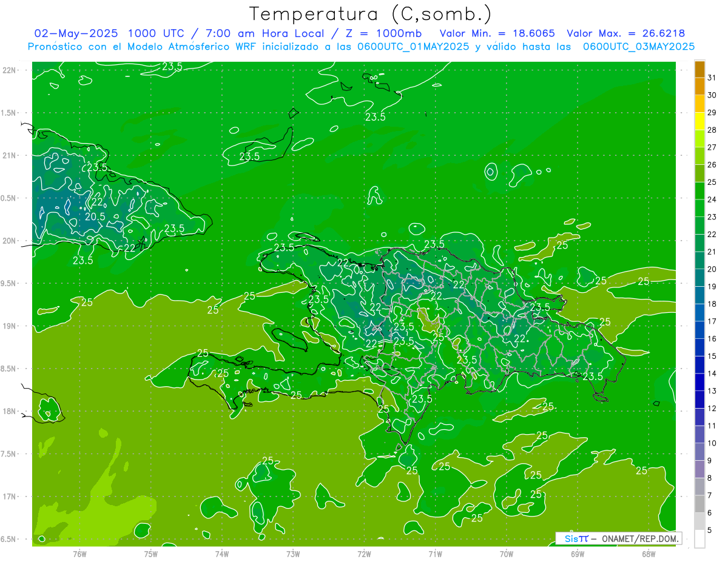Viewport: 728px width, 562px height.
Task: Click the "Valor Min. = 18.6065" text
Action: [497, 33]
